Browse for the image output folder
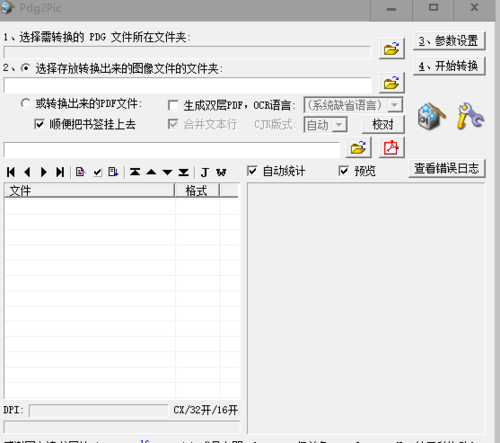This screenshot has height=443, width=500. tap(392, 83)
